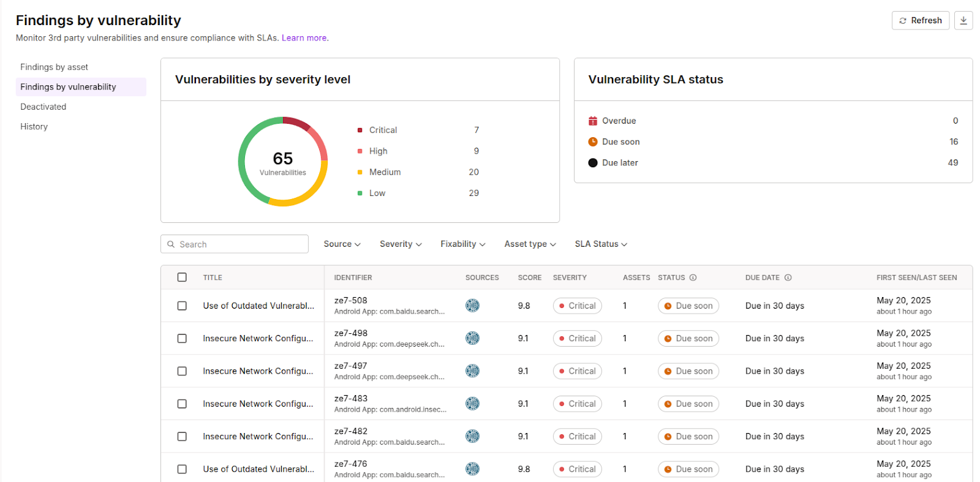
Task: Open the ze7-508 outdated vulnerable finding title
Action: 258,306
